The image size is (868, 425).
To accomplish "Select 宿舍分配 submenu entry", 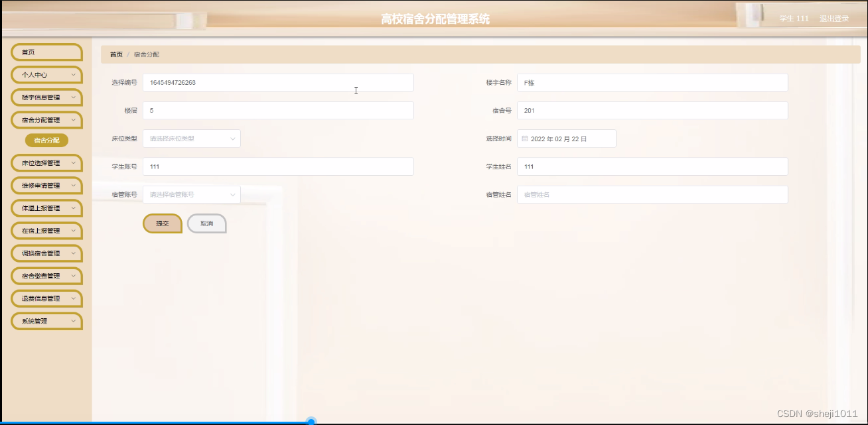I will [46, 140].
